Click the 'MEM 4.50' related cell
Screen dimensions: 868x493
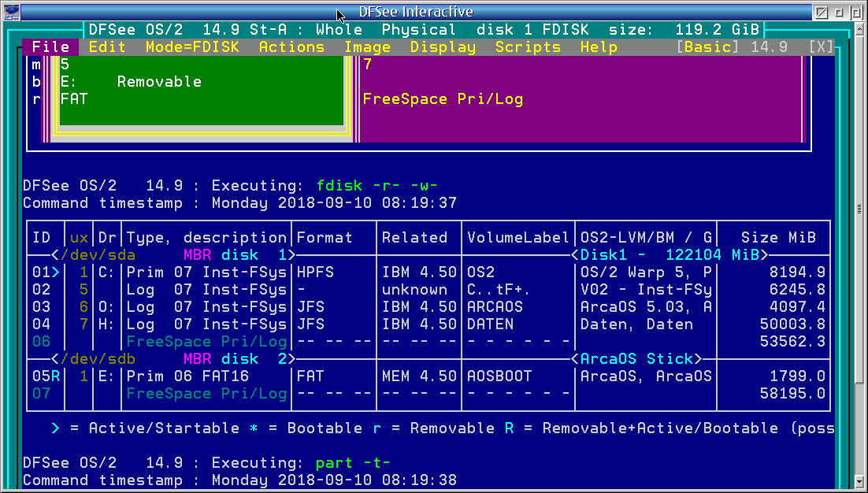point(419,376)
